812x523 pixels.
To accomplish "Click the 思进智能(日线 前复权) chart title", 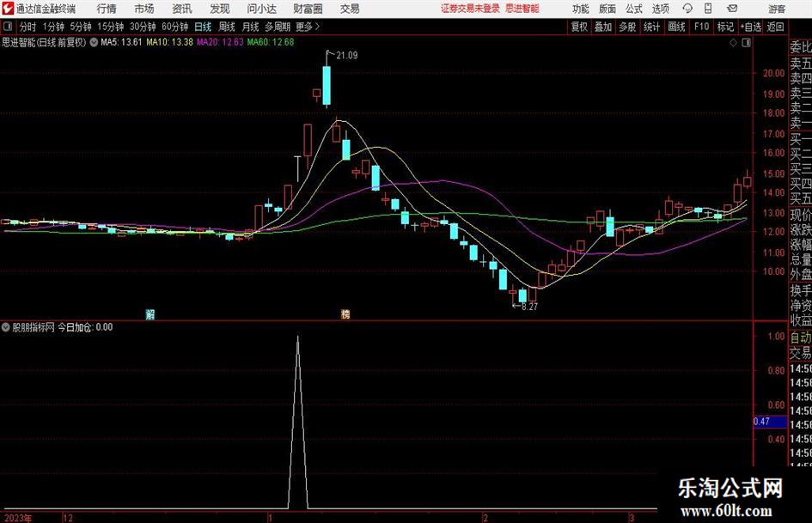I will point(44,42).
